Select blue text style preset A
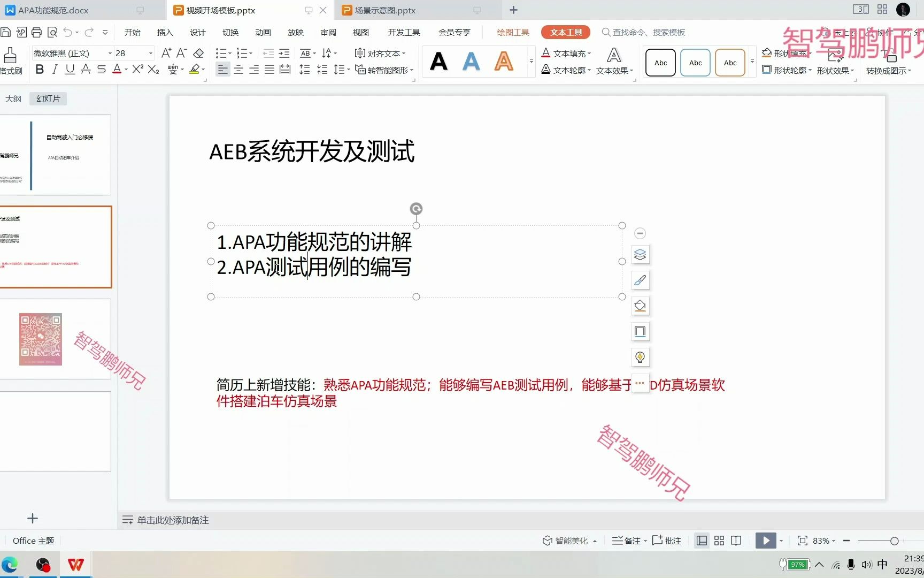 [x=471, y=62]
